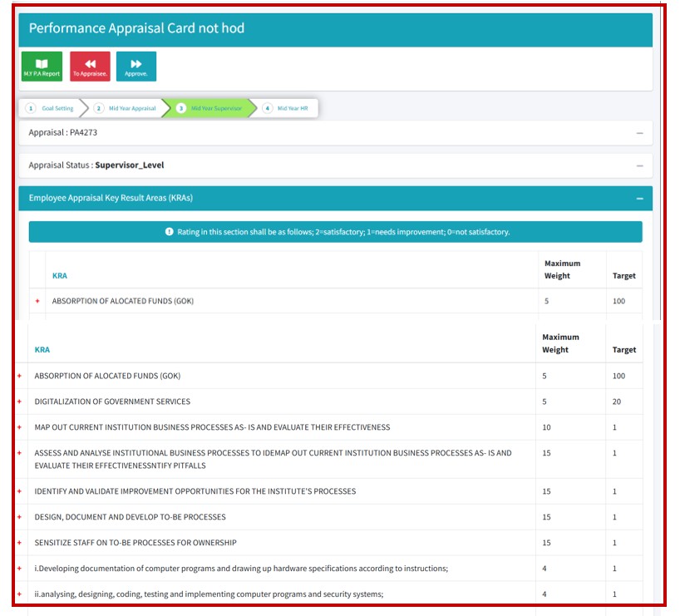Open the Mid Year Appraisal step
The image size is (680, 616).
click(x=126, y=109)
